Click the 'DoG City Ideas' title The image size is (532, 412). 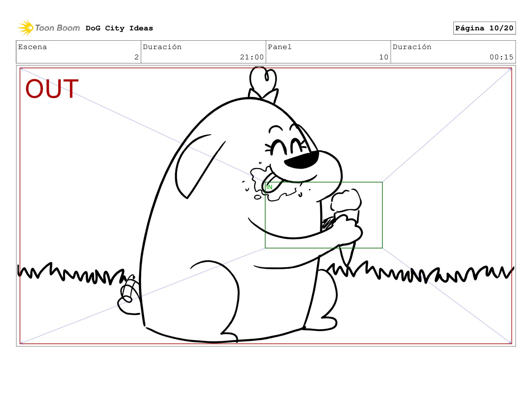[x=119, y=28]
